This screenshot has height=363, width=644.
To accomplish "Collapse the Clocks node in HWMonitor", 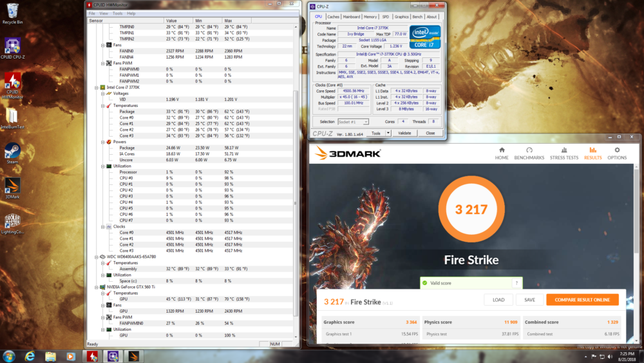I will tap(102, 226).
